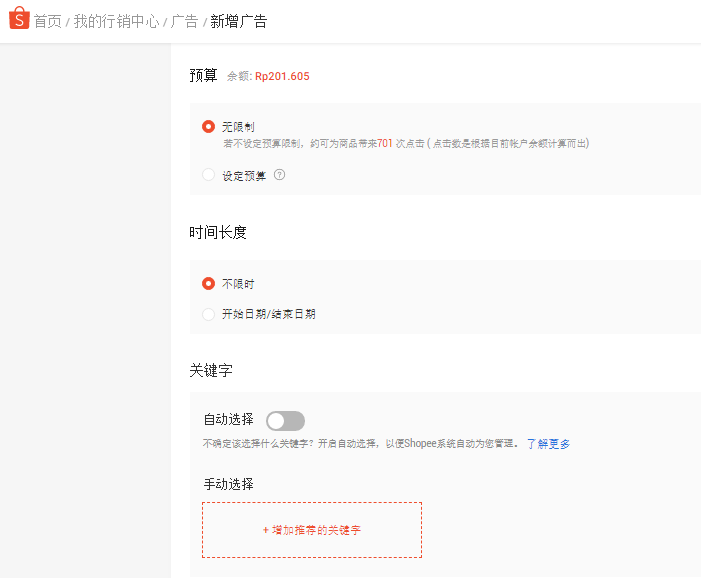Select the 无限制 budget radio option
This screenshot has width=701, height=578.
pyautogui.click(x=209, y=127)
